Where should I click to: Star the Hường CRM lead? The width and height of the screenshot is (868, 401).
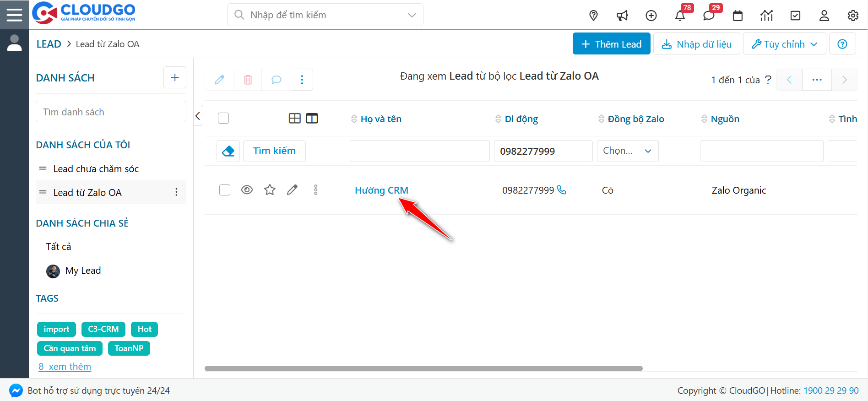tap(270, 190)
